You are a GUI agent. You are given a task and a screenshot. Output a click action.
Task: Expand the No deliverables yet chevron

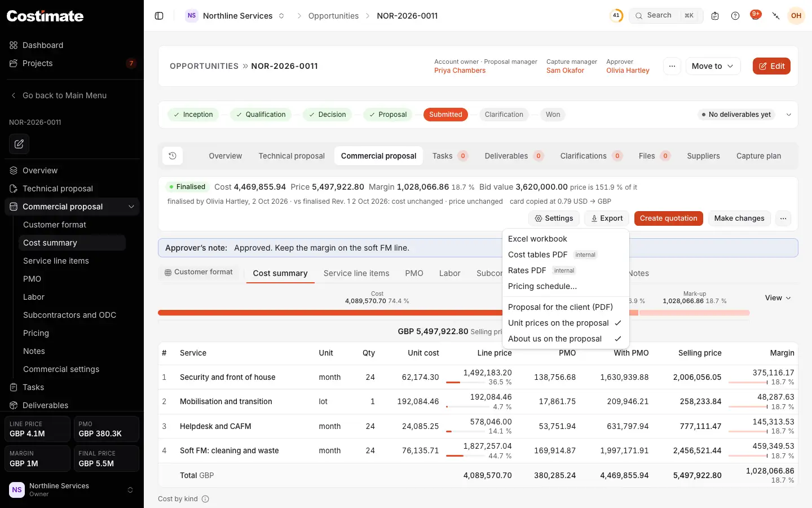[789, 115]
